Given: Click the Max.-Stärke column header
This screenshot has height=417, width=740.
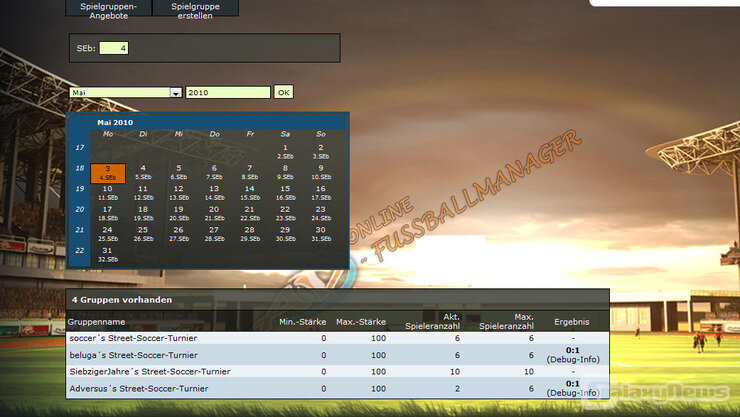Looking at the screenshot, I should click(x=361, y=322).
